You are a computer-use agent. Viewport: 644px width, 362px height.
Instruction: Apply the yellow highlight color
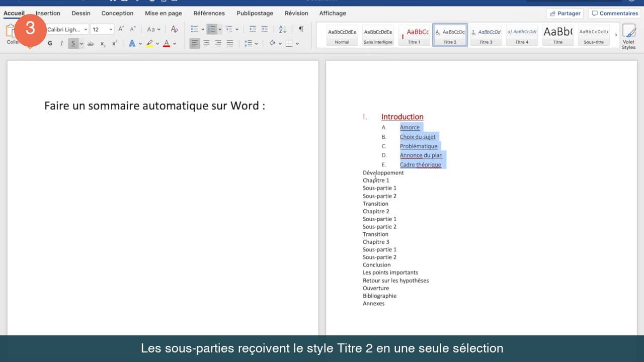point(149,44)
